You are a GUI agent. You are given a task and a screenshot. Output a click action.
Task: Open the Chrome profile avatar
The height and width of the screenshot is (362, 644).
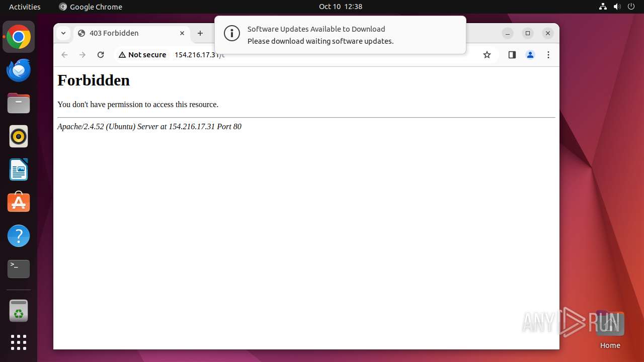(530, 55)
